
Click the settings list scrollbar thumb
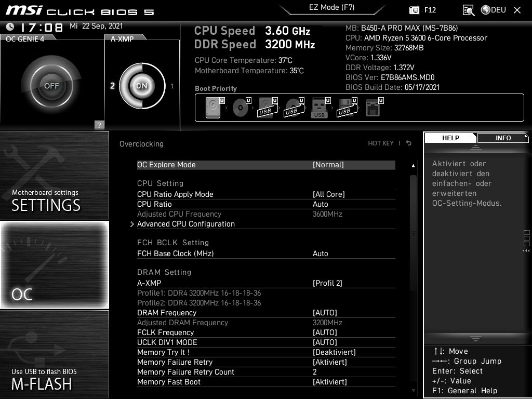413,233
